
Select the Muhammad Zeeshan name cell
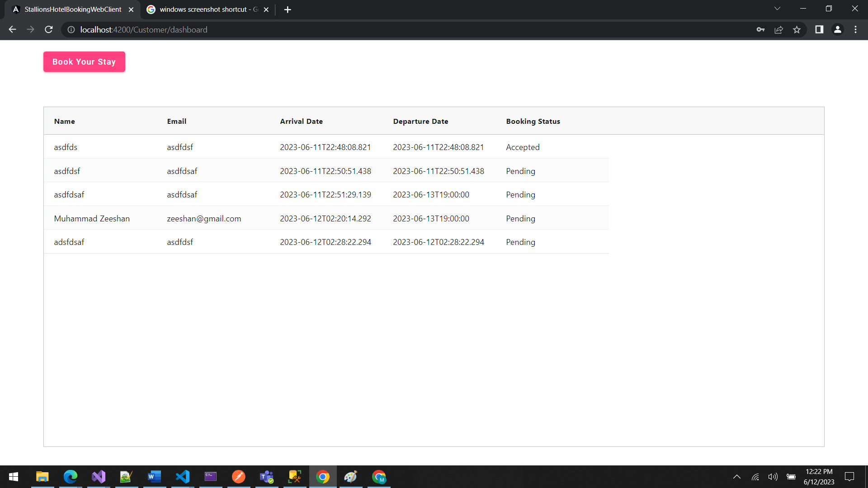point(92,219)
